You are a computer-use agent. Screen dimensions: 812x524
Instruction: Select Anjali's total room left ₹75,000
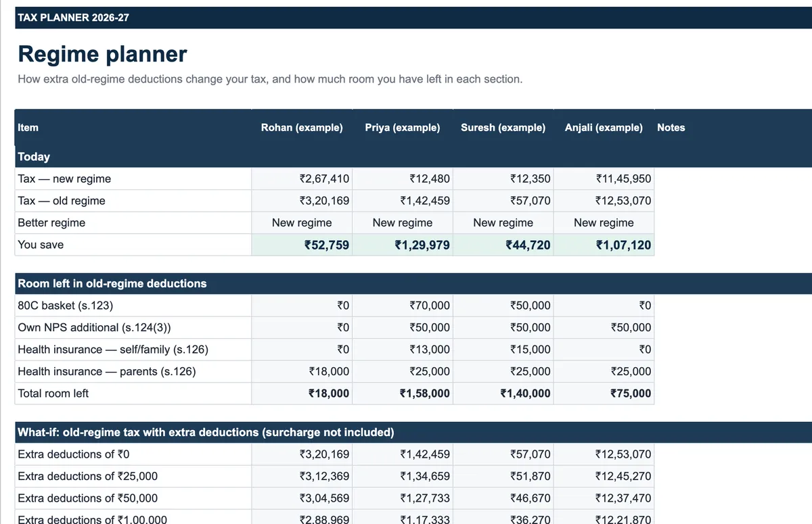pos(631,394)
